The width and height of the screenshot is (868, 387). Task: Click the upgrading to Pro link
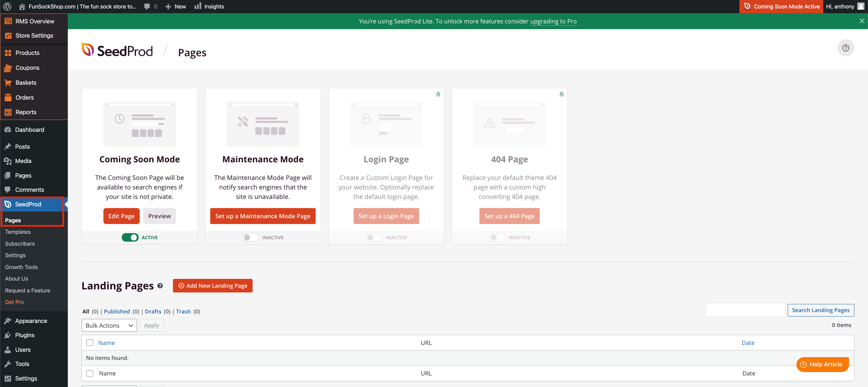(x=553, y=21)
